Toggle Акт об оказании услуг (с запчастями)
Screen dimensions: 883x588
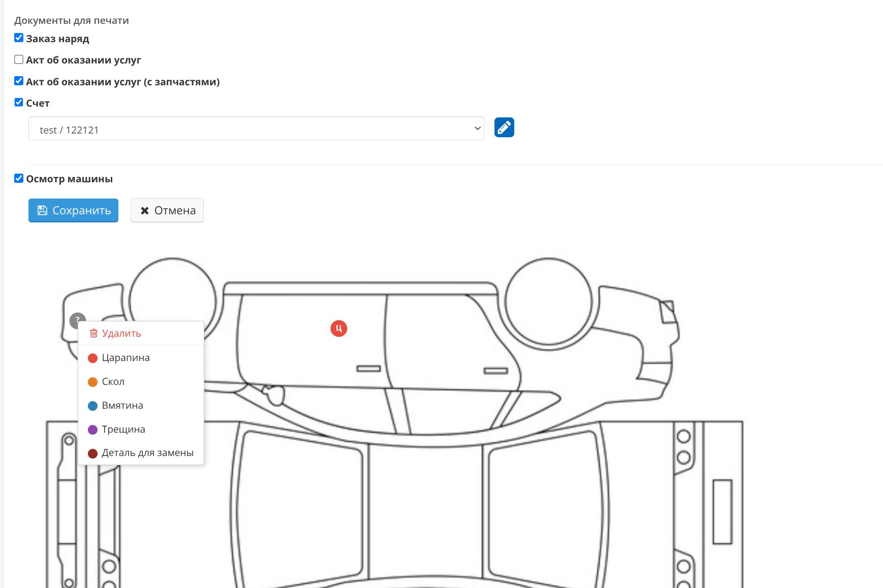19,81
